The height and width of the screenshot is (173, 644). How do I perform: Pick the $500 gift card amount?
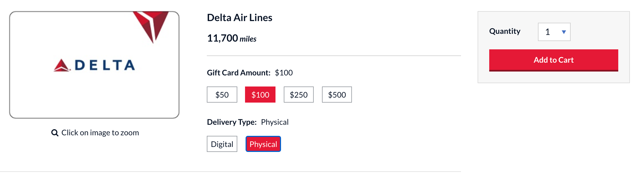coord(337,95)
